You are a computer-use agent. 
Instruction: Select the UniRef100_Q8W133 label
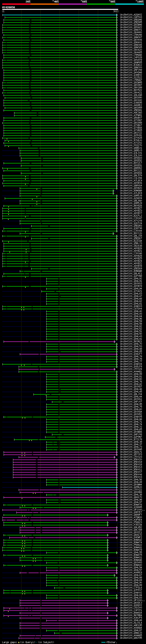(131, 633)
